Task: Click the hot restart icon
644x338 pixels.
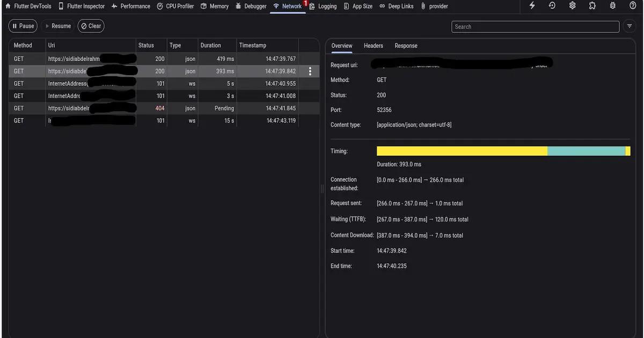Action: point(552,6)
